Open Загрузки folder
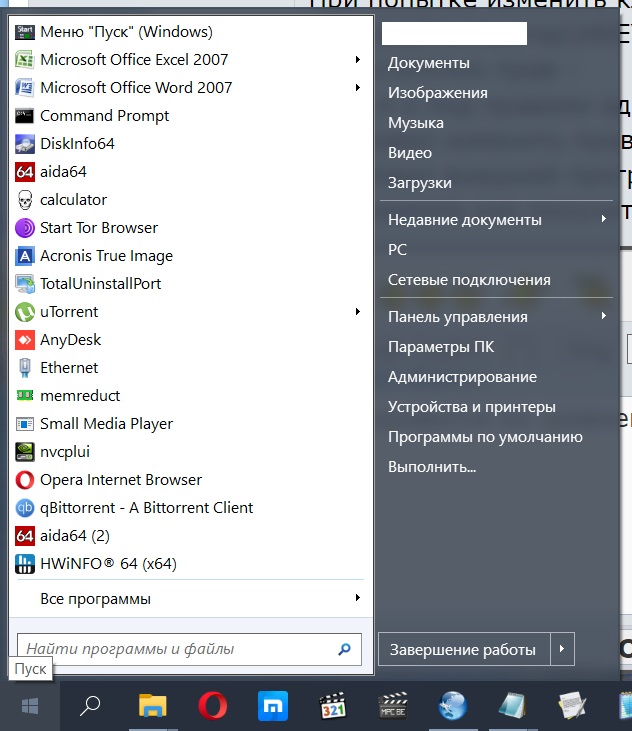 (x=419, y=183)
